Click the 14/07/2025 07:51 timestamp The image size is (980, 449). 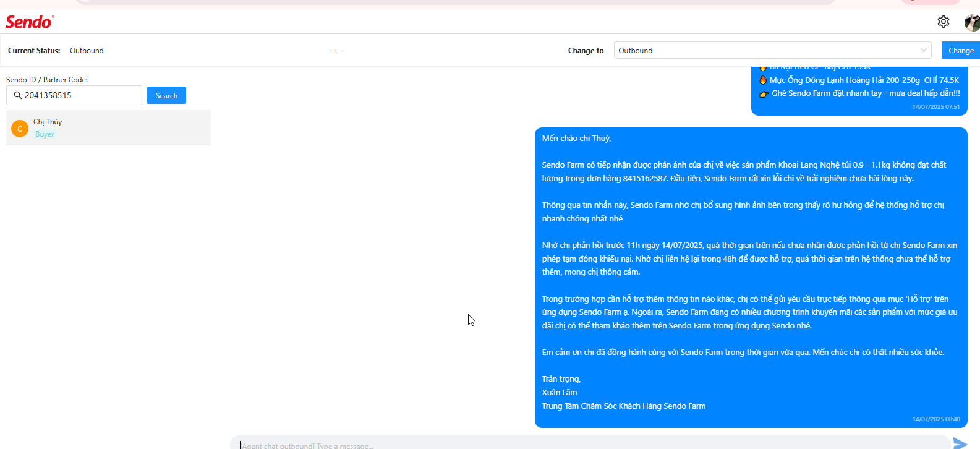(x=936, y=107)
